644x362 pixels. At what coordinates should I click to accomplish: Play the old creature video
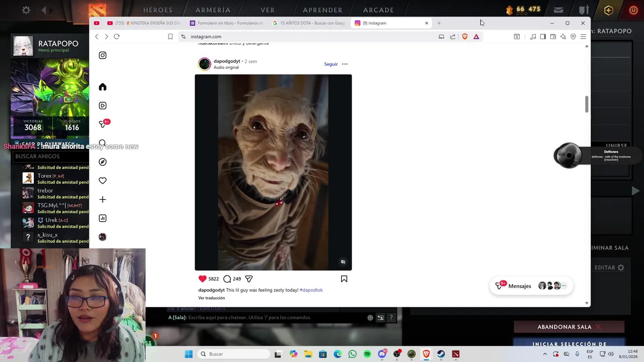coord(273,172)
